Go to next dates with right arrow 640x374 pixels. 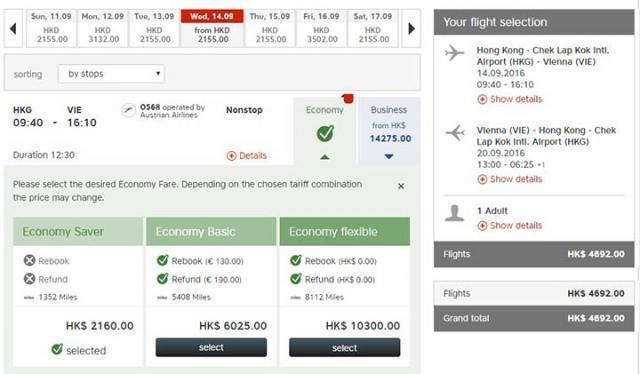point(411,29)
